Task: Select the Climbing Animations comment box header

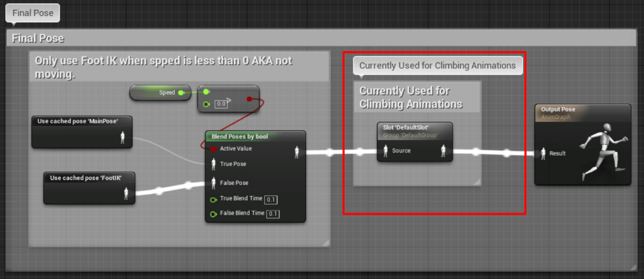Action: 417,97
